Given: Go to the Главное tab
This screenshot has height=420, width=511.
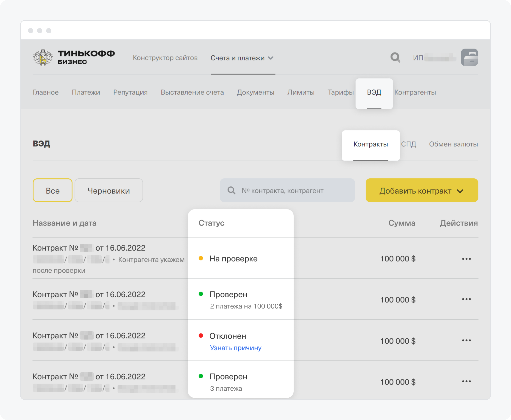Looking at the screenshot, I should tap(46, 92).
